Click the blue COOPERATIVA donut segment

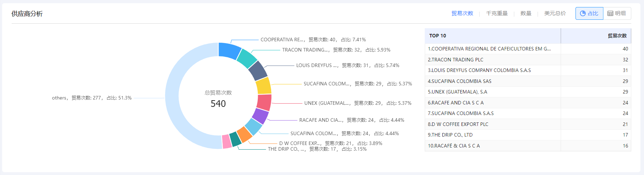[x=229, y=50]
